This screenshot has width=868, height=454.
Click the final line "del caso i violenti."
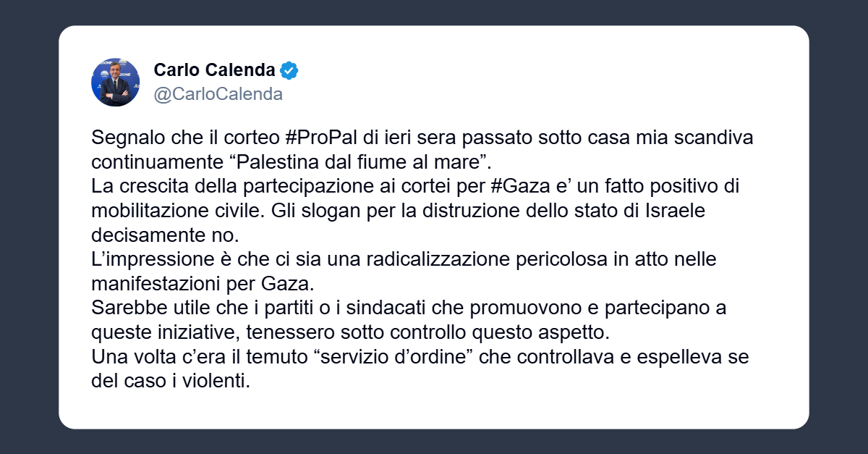coord(171,382)
